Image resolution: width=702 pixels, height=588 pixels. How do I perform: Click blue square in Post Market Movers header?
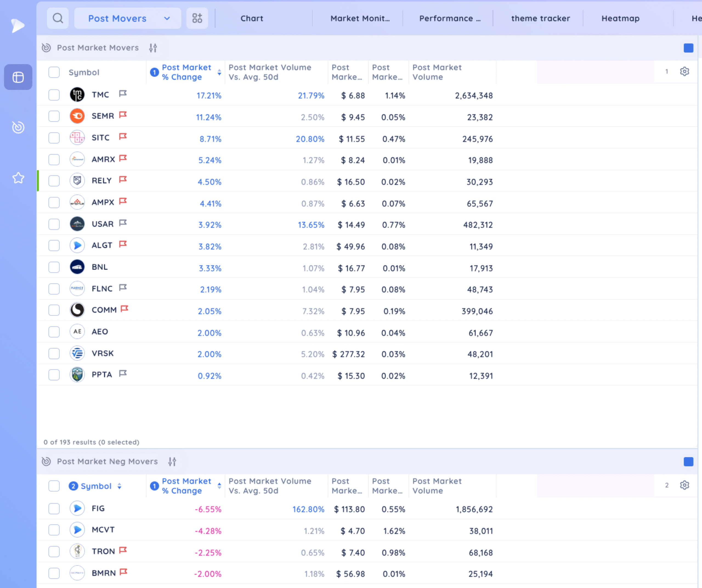click(x=688, y=48)
